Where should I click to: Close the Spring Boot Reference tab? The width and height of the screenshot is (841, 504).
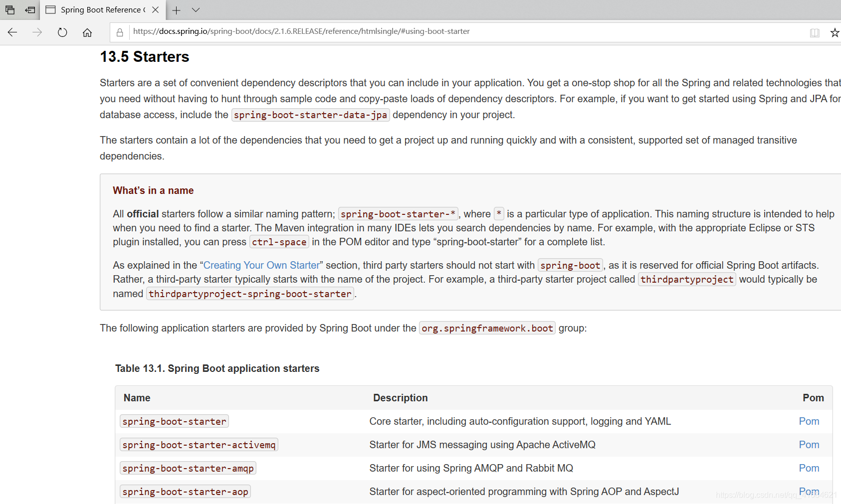tap(156, 10)
